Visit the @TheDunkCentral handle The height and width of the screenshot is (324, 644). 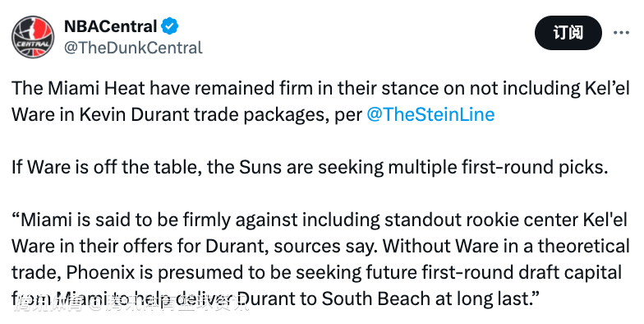click(x=133, y=48)
